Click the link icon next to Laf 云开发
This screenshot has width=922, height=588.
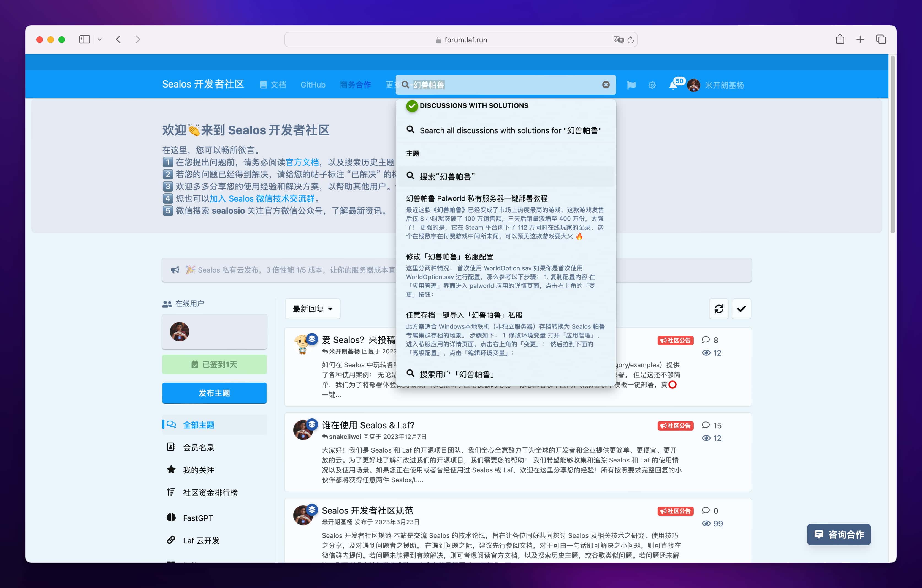[171, 540]
